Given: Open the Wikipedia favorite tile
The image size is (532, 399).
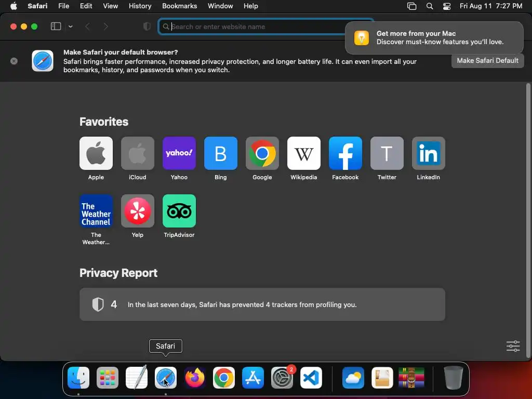Looking at the screenshot, I should [303, 153].
